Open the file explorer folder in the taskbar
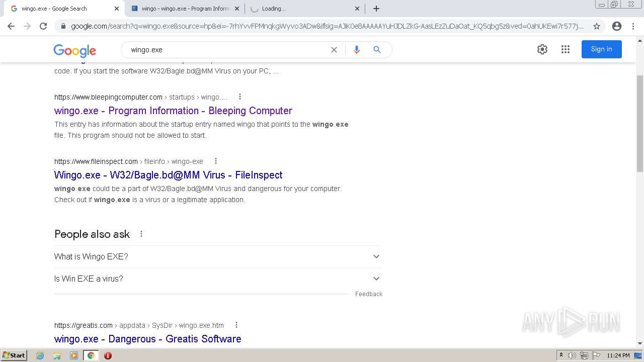 point(57,355)
